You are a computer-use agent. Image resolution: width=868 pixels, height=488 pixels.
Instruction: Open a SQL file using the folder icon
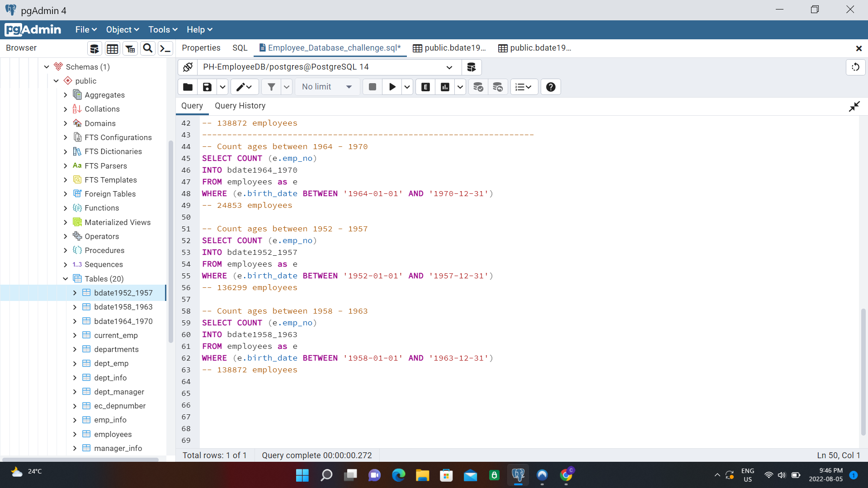187,87
